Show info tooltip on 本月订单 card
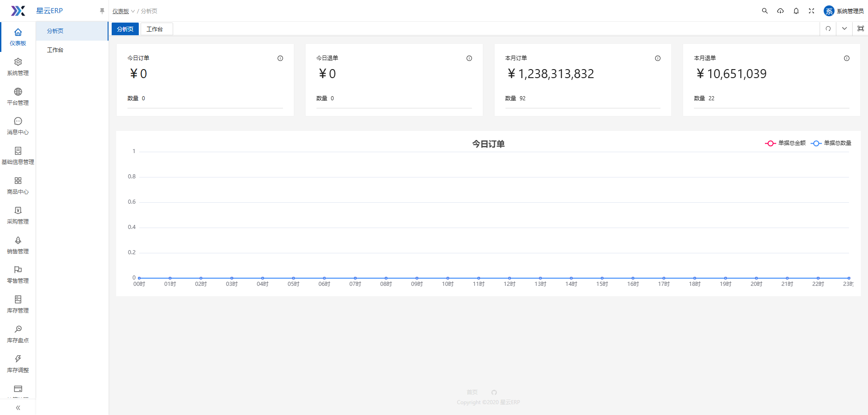Screen dimensions: 868x415 pyautogui.click(x=658, y=58)
